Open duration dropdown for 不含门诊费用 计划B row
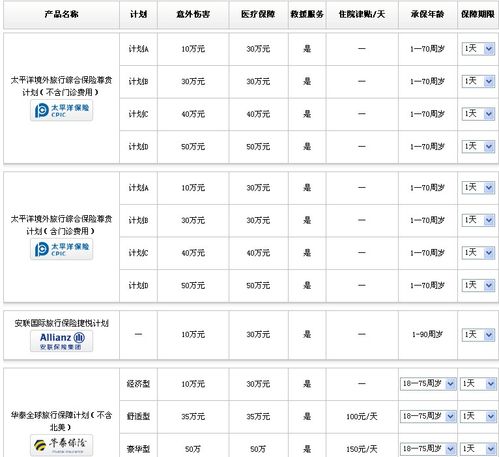 pos(478,81)
